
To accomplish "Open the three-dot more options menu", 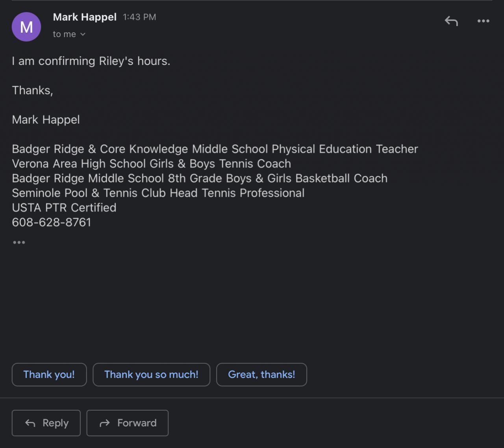I will tap(483, 21).
